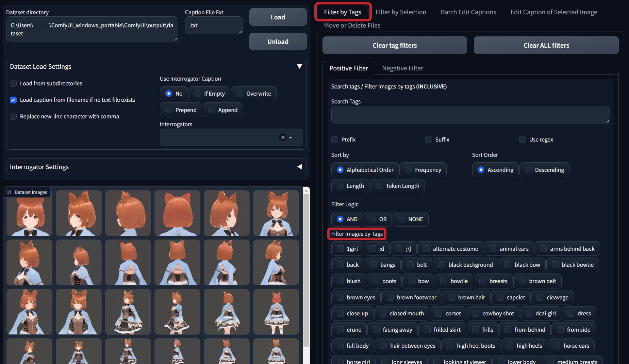Select the Prepend interrogator caption option

click(x=181, y=110)
